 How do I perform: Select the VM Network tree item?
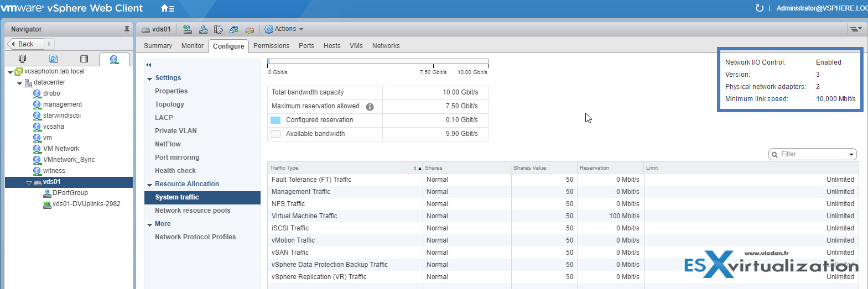tap(61, 149)
